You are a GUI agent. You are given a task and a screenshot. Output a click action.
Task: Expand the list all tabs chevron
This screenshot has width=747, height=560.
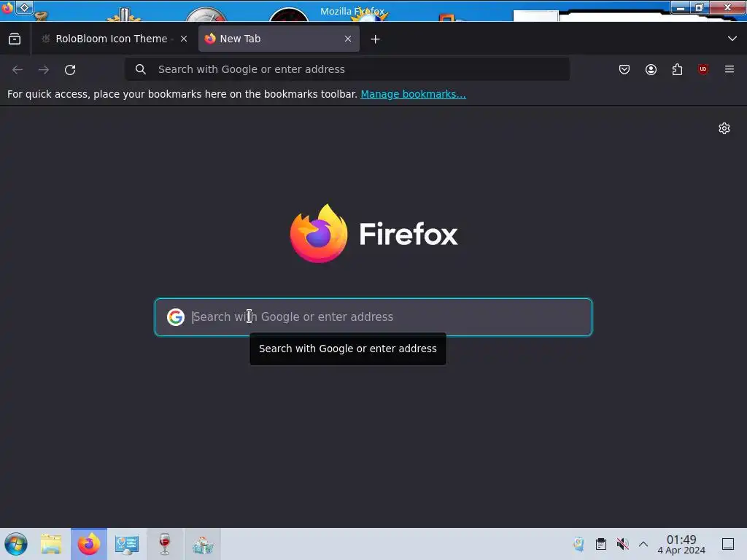pyautogui.click(x=732, y=39)
